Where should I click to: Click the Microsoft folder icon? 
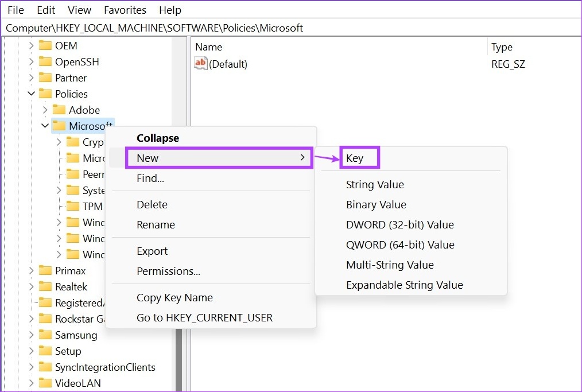[x=60, y=126]
